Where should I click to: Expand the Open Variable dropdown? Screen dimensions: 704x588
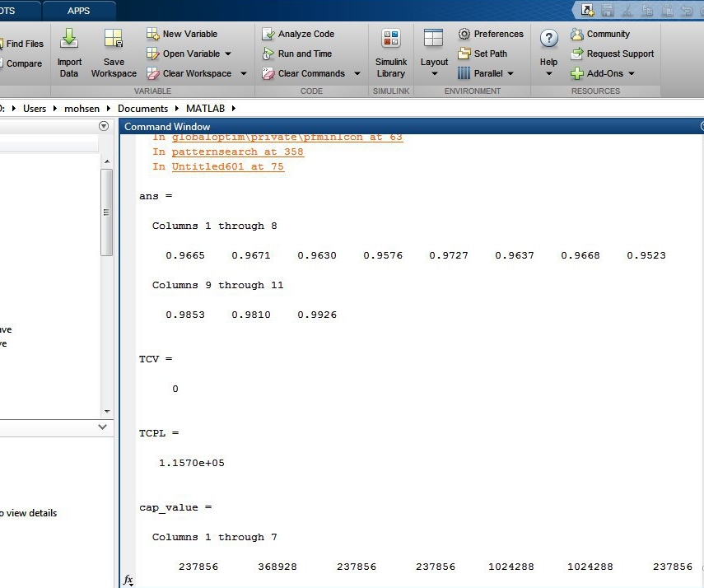[228, 54]
